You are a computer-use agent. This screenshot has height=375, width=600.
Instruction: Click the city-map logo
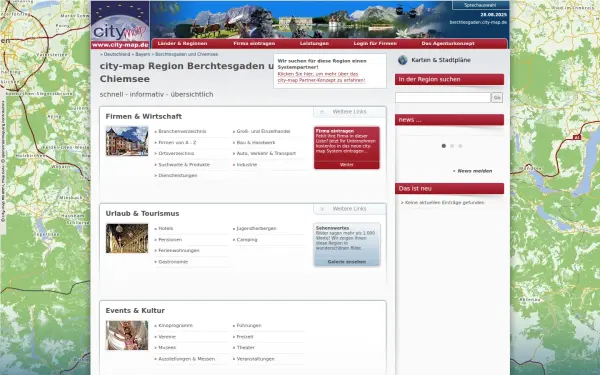(x=120, y=25)
